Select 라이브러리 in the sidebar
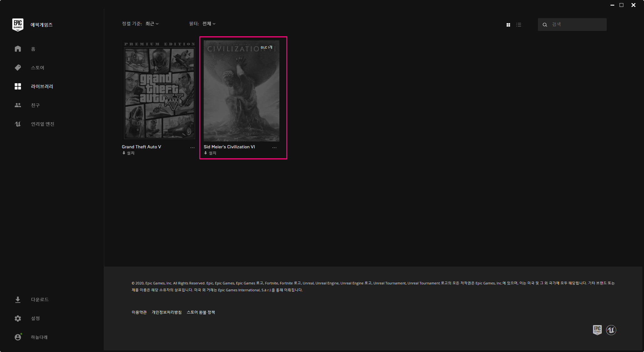This screenshot has height=352, width=644. [42, 86]
